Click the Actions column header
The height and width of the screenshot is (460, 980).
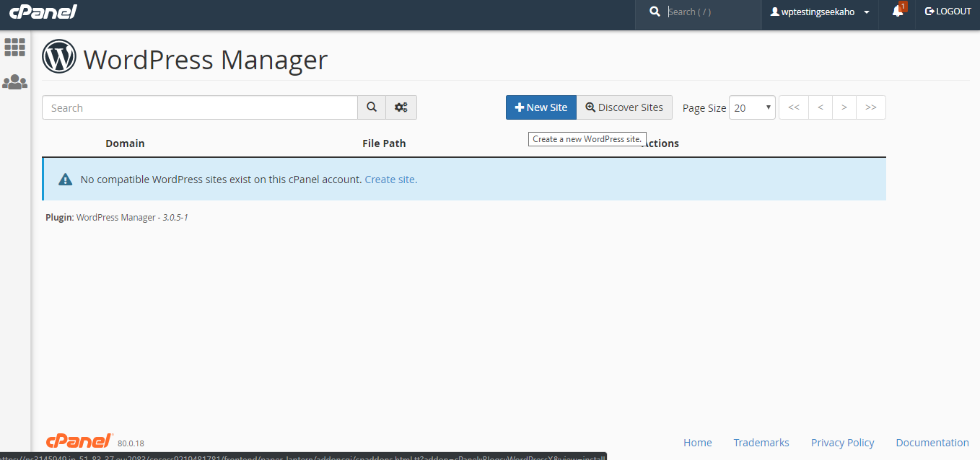coord(660,143)
